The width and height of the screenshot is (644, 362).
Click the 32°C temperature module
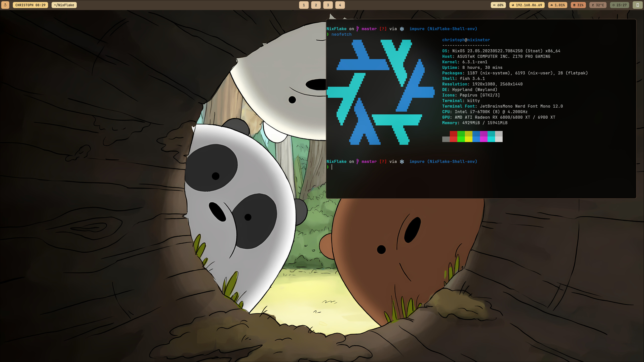[597, 5]
